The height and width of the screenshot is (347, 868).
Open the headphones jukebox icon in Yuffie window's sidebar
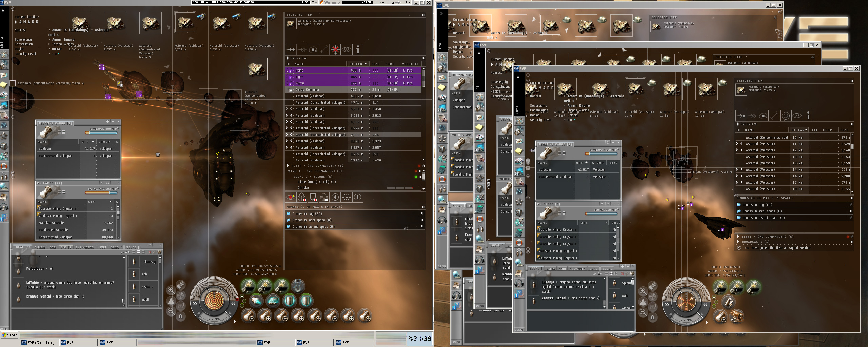519,283
